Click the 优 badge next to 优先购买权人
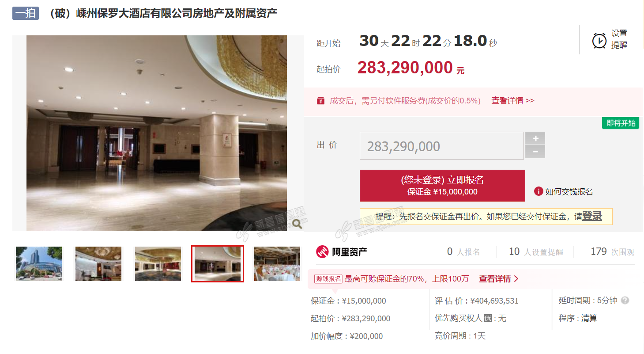Screen dimensions: 644x354 coord(487,318)
